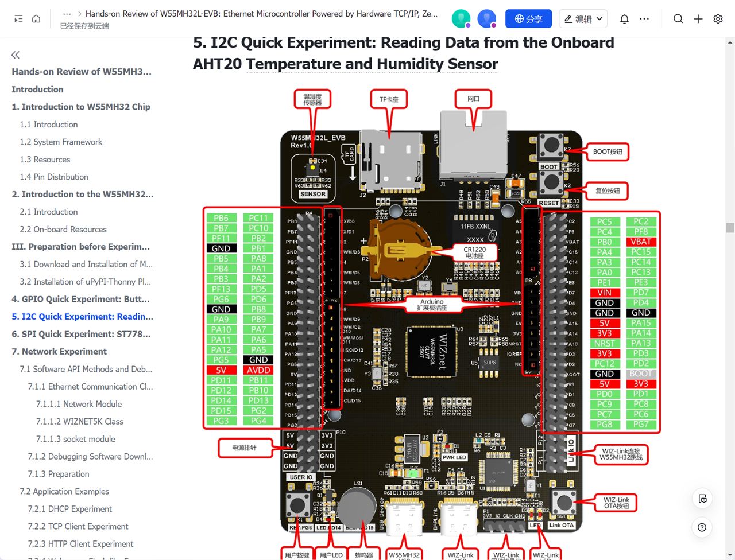Select 5. I2C Quick Experiment outline item
The height and width of the screenshot is (560, 735).
tap(82, 317)
